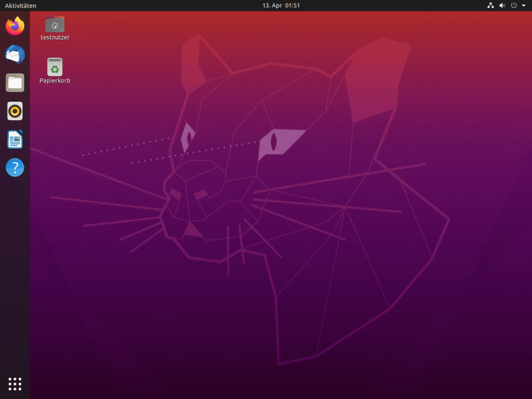Click the Papierkorb label text
This screenshot has width=532, height=399.
pos(55,81)
